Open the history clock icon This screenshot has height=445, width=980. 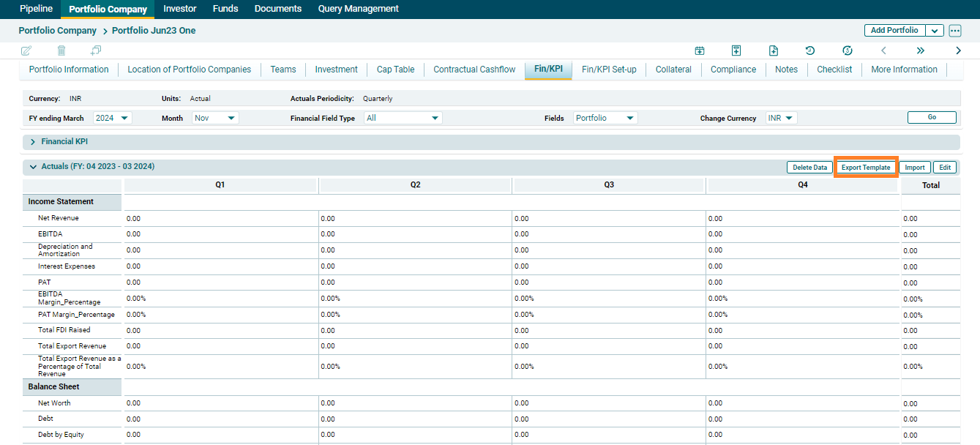(x=810, y=51)
